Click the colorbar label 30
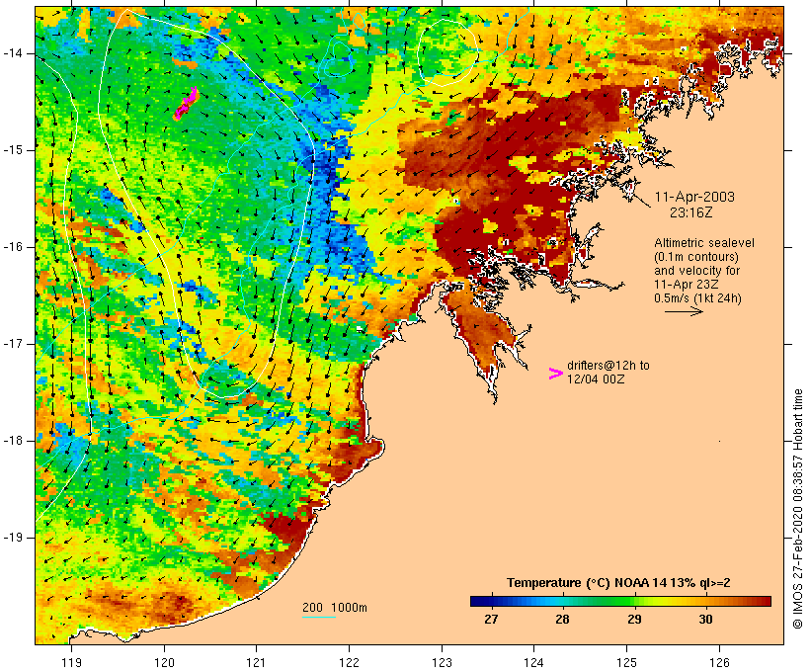This screenshot has width=810, height=672. (x=705, y=619)
